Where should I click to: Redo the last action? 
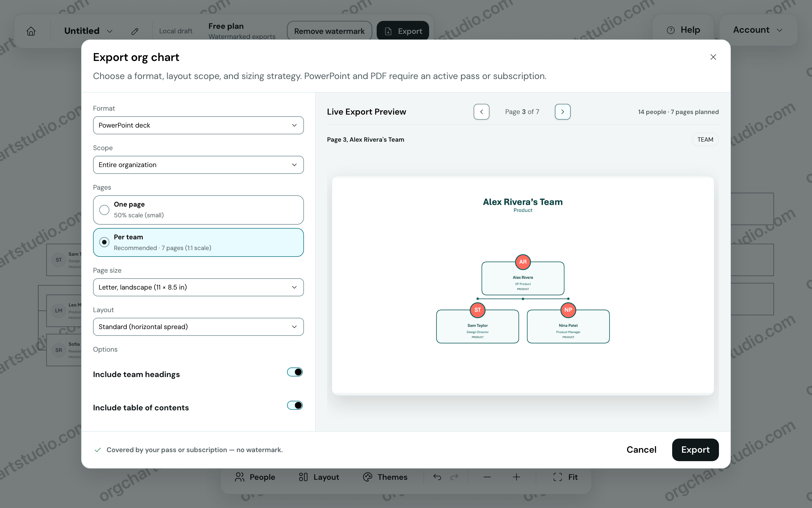tap(454, 477)
